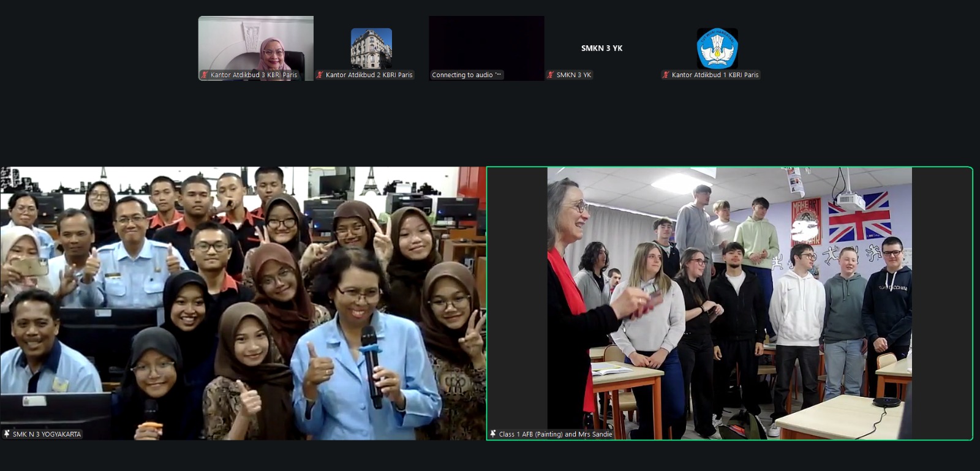
Task: Click pin icon on SMK N 3 YOGYAKARTA video
Action: pyautogui.click(x=7, y=434)
